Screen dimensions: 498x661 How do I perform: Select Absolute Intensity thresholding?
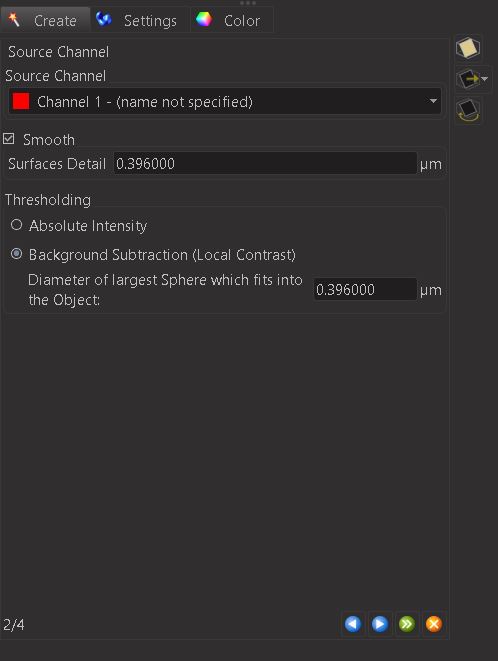(16, 225)
